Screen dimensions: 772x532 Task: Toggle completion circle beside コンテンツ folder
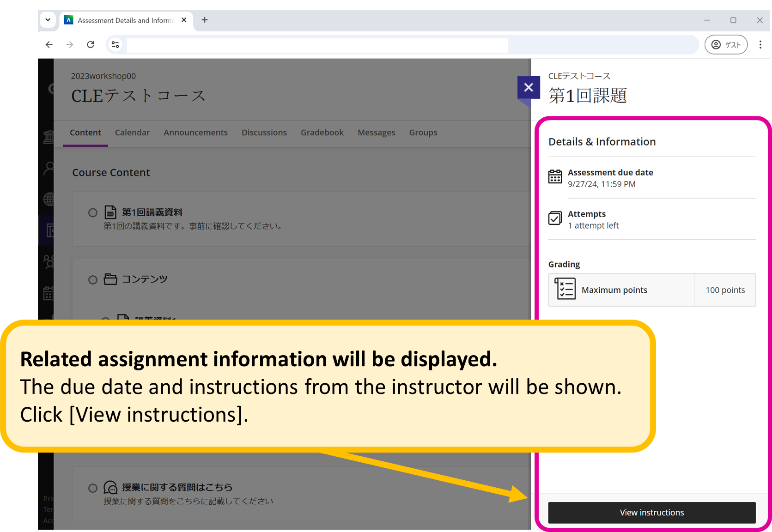[92, 279]
